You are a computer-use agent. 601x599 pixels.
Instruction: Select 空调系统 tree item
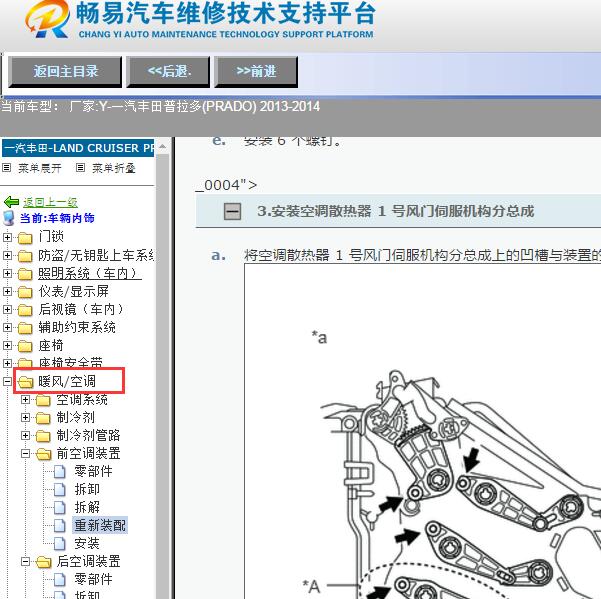82,400
